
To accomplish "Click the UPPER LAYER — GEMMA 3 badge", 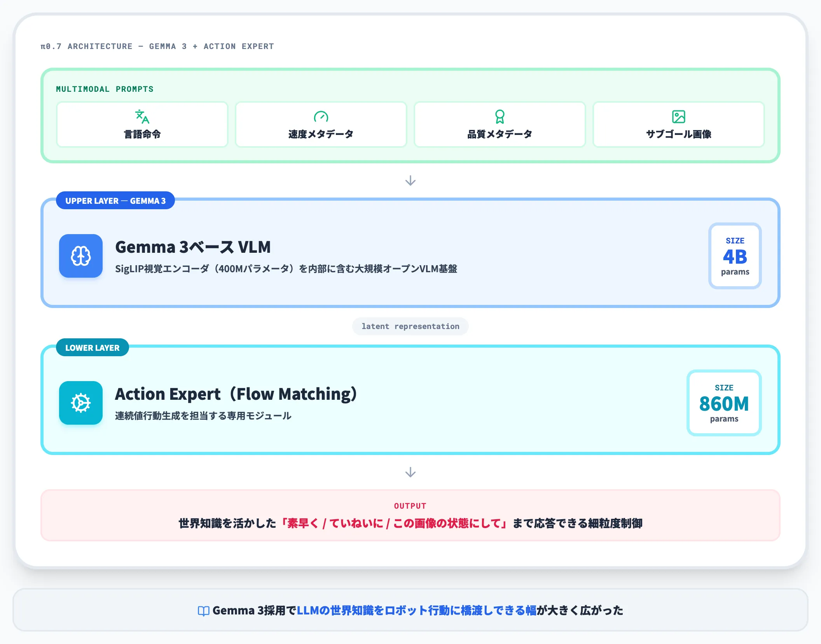I will click(x=115, y=201).
